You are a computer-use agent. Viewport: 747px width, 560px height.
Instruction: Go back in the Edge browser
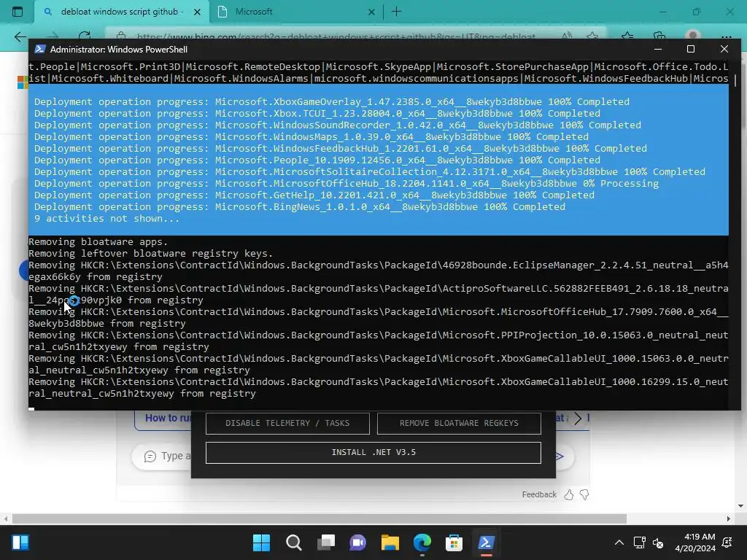point(20,36)
